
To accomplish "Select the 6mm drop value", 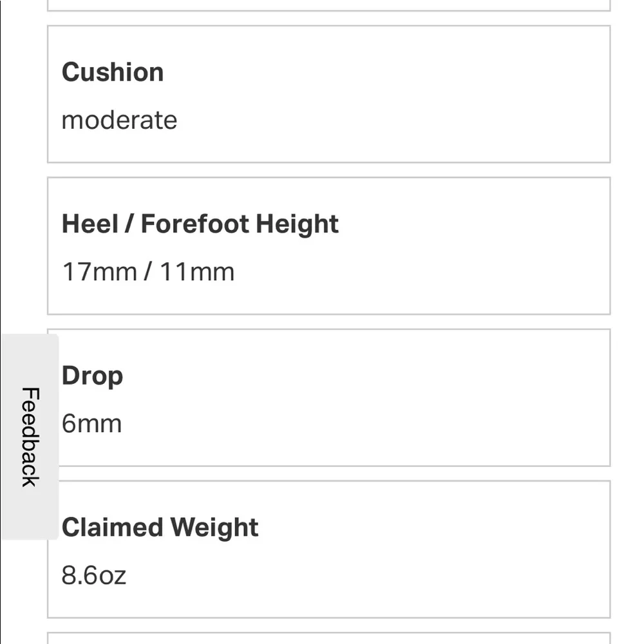I will pyautogui.click(x=91, y=423).
